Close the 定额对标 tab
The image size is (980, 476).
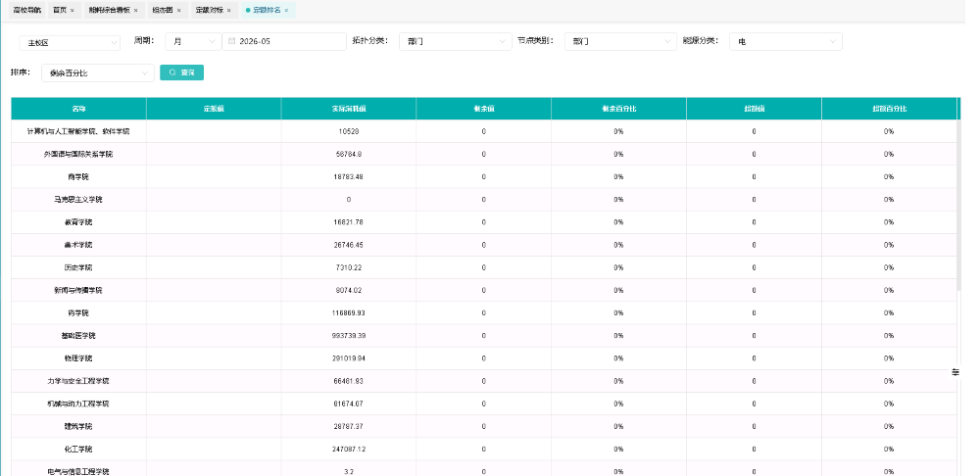click(x=228, y=11)
